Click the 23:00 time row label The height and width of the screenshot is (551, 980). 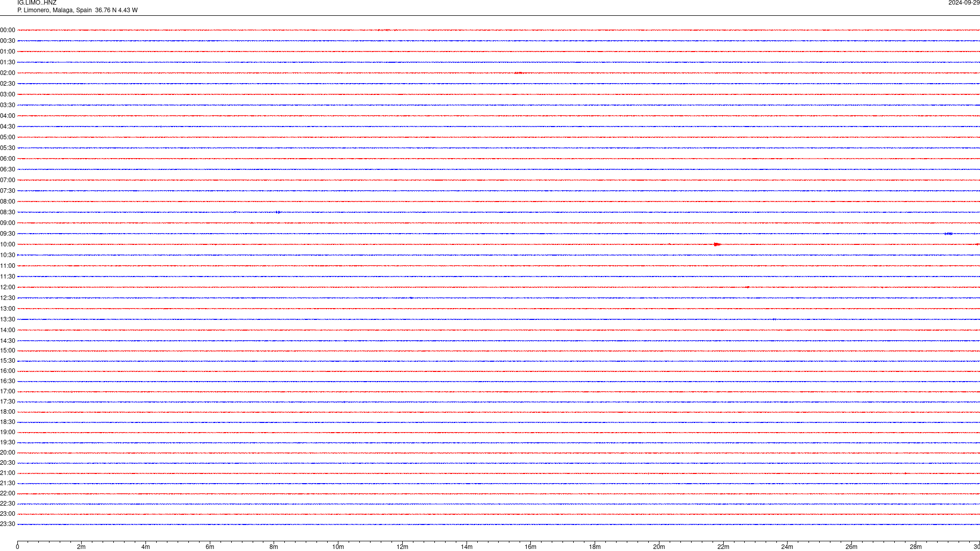(8, 514)
